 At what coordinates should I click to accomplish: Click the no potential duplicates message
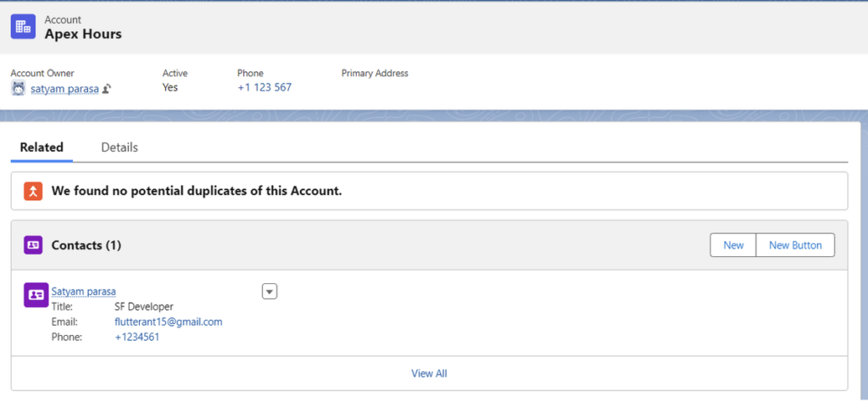point(197,191)
